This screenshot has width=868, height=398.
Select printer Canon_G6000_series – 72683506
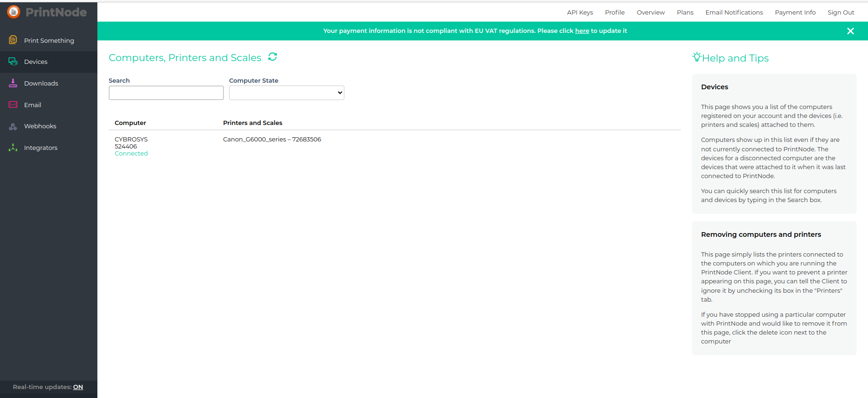pyautogui.click(x=272, y=139)
